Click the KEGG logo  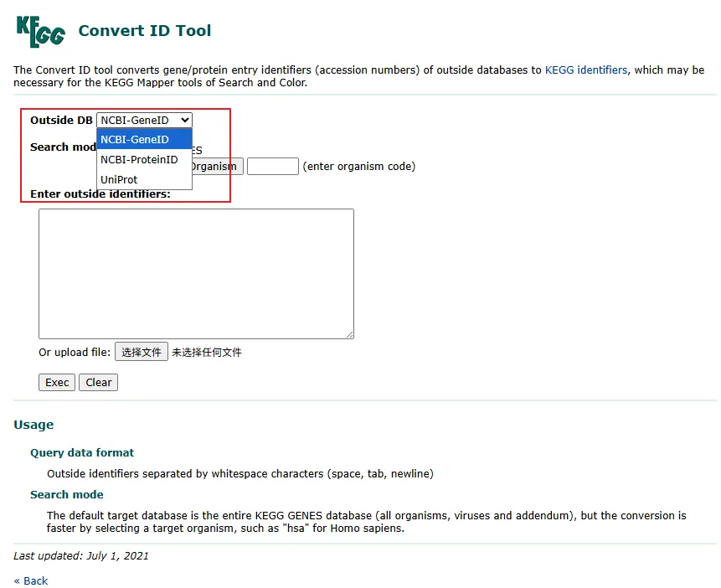pyautogui.click(x=40, y=31)
